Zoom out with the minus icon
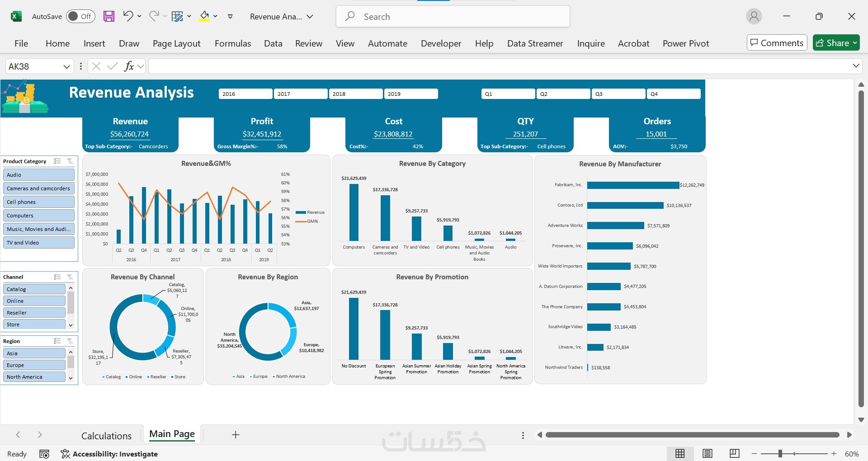Screen dimensions: 868x461 click(x=754, y=454)
